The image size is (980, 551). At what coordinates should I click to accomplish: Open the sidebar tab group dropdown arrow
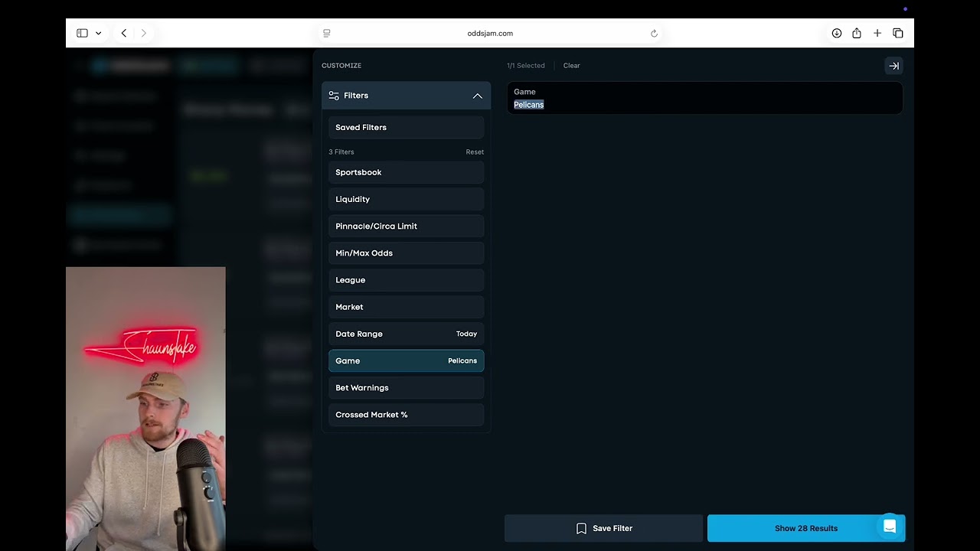click(98, 33)
